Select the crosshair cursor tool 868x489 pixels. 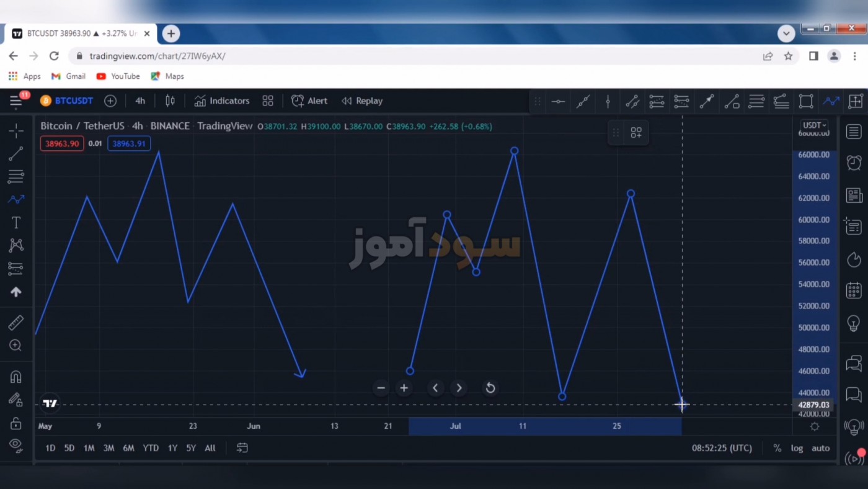pyautogui.click(x=16, y=130)
